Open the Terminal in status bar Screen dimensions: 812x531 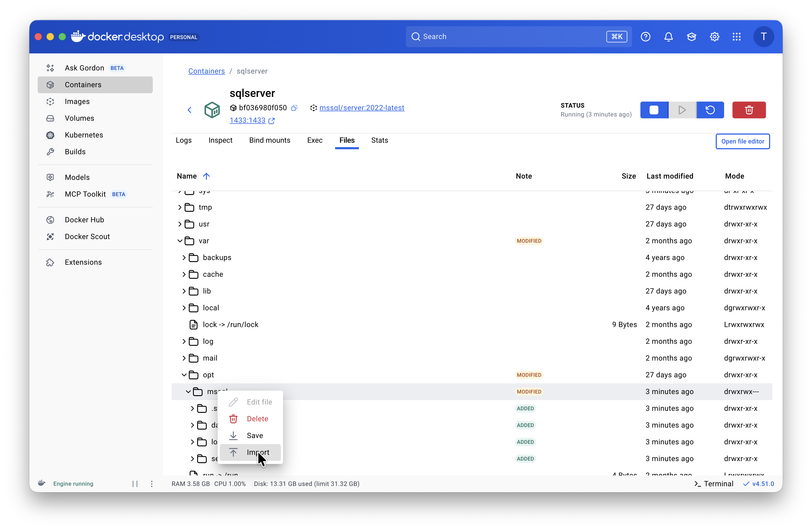tap(714, 484)
